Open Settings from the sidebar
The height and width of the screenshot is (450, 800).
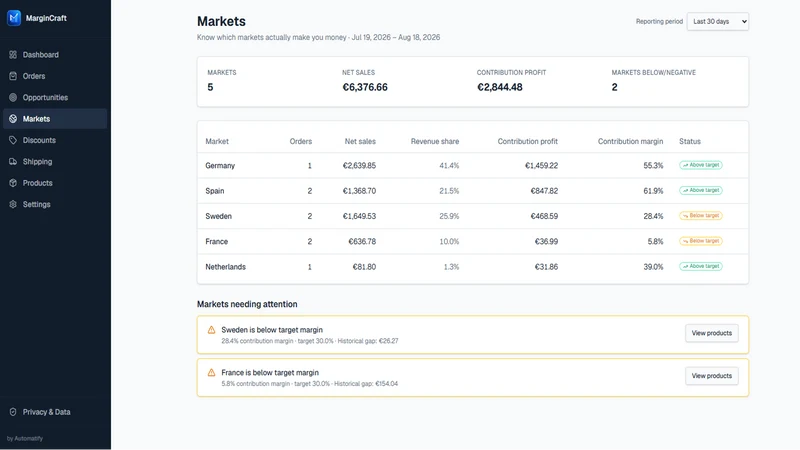tap(55, 205)
